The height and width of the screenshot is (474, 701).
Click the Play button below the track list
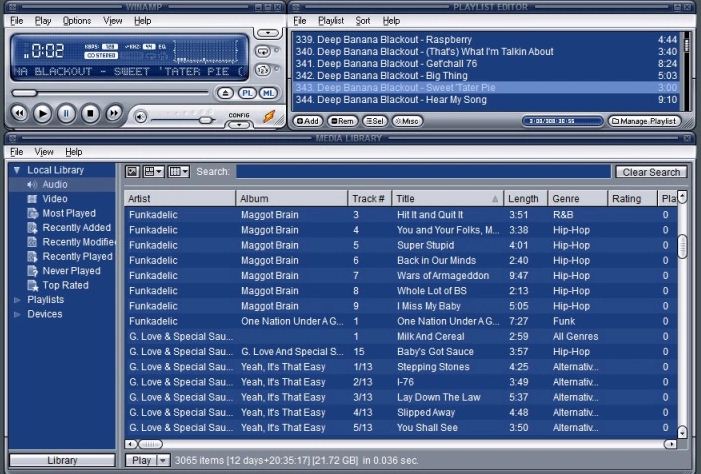click(141, 460)
